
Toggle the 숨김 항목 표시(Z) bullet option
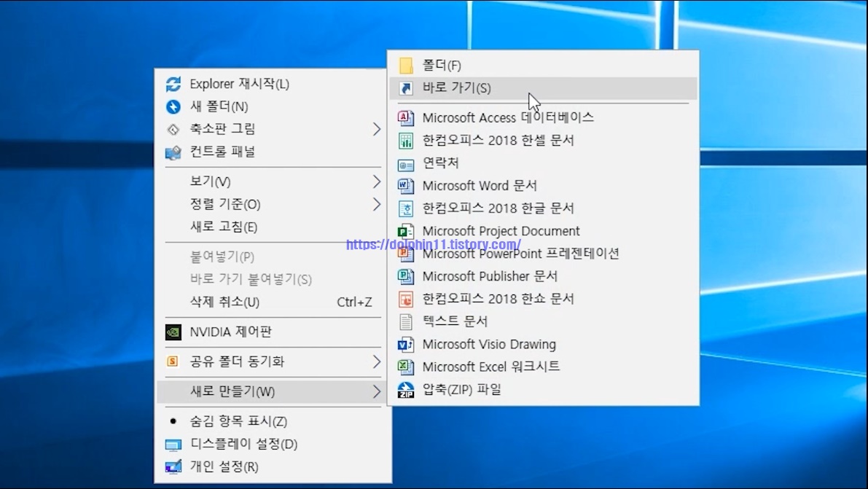[x=173, y=421]
